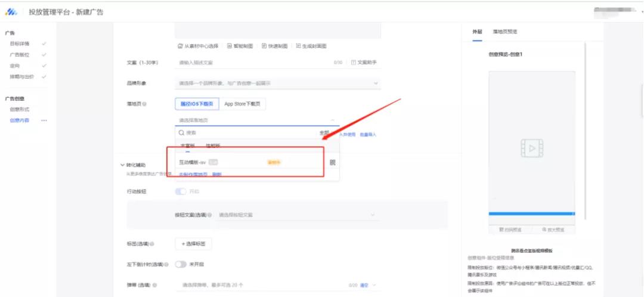Open the 弹幕 selection dropdown arrow
This screenshot has height=297, width=644.
point(374,285)
